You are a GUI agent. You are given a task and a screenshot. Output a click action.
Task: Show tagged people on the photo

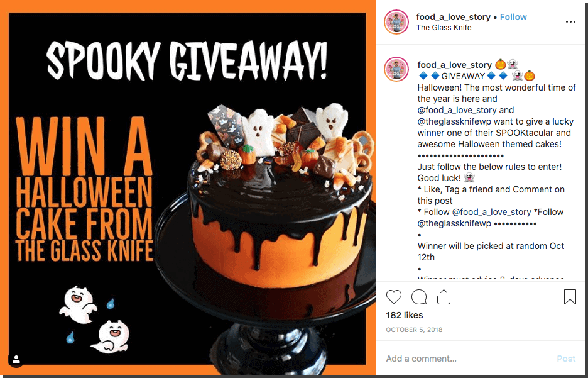(x=16, y=359)
